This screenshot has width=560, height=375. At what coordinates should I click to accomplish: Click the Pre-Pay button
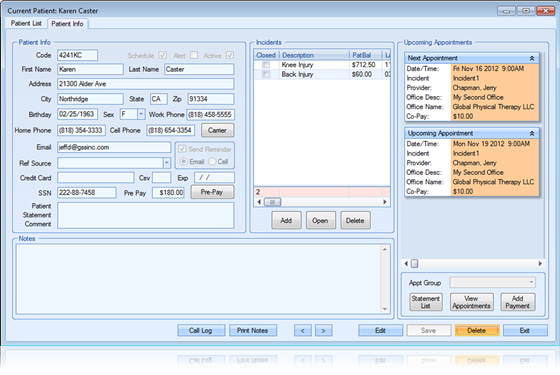pyautogui.click(x=212, y=192)
